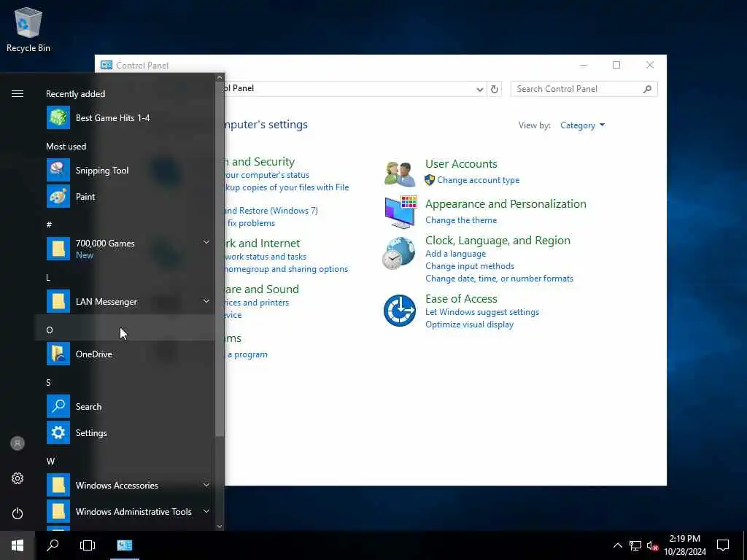The width and height of the screenshot is (747, 560).
Task: Select Control Panel taskbar icon
Action: click(x=124, y=545)
